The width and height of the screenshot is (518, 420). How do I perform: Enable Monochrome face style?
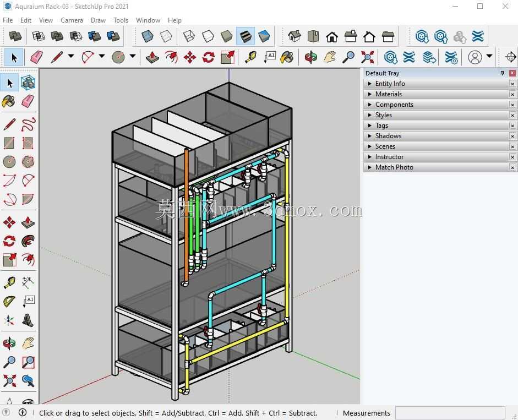(x=264, y=36)
